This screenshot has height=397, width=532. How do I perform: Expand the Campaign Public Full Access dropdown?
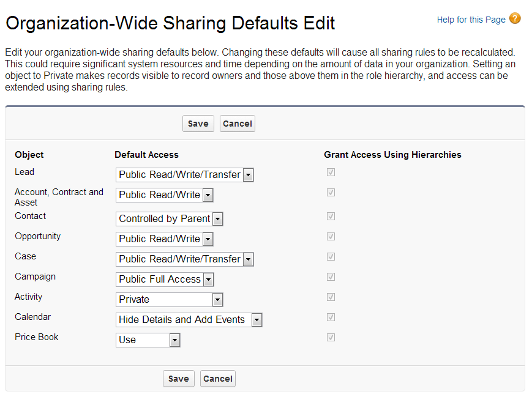point(165,280)
